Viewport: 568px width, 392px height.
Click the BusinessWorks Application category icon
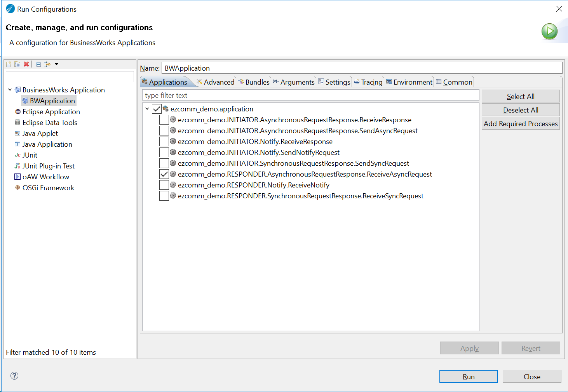point(17,90)
